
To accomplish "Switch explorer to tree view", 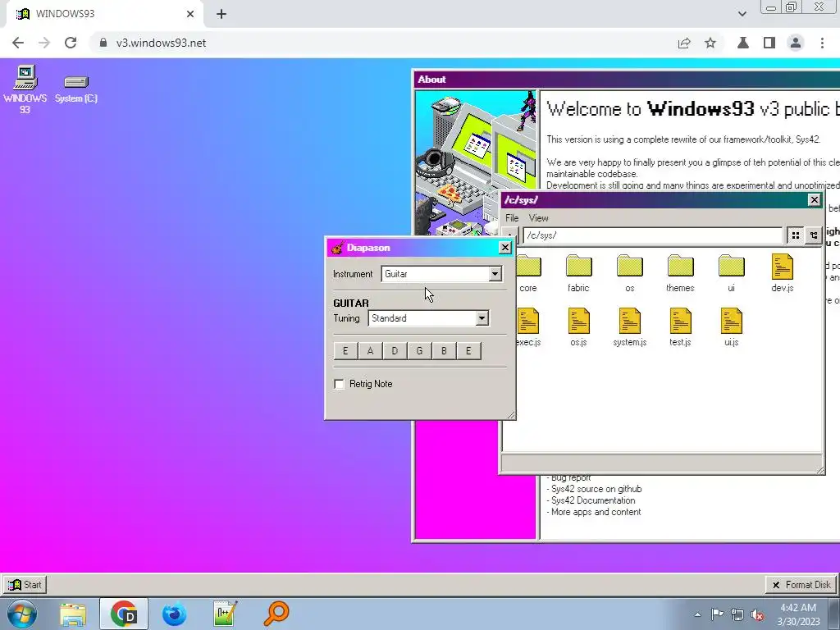I will 814,235.
